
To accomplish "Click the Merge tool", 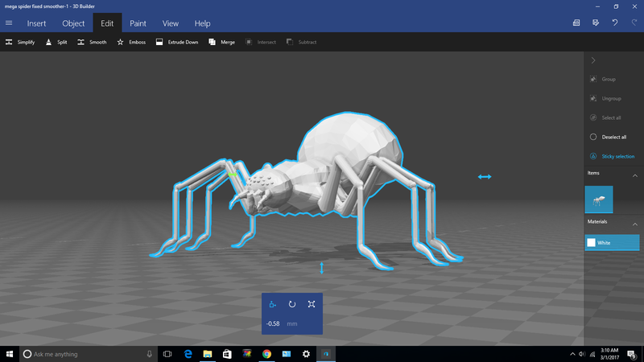I will click(x=222, y=42).
